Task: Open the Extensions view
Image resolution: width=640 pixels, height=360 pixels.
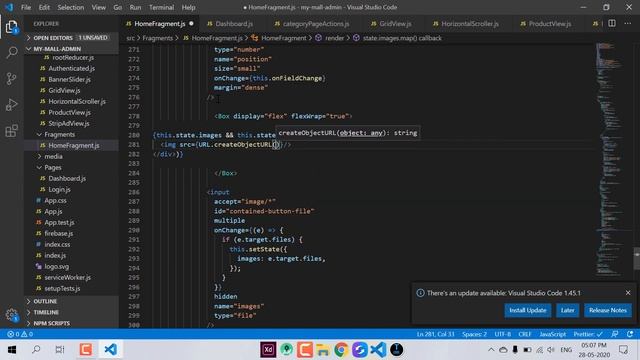Action: (12, 131)
